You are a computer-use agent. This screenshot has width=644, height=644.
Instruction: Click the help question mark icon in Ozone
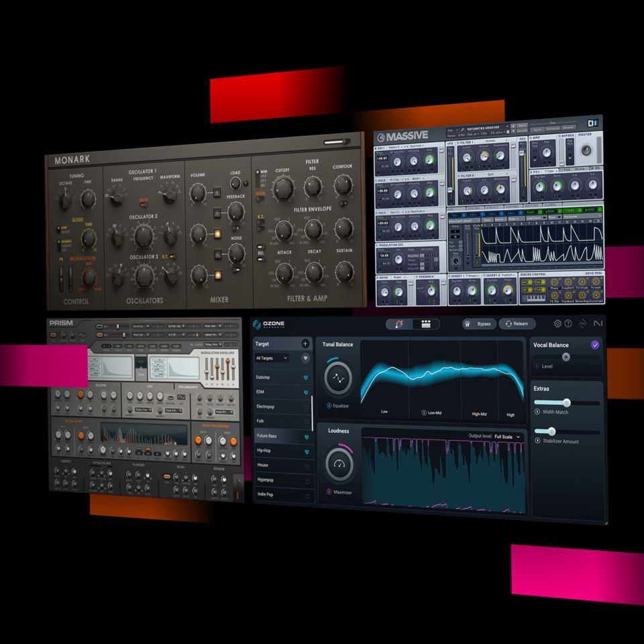click(x=568, y=323)
